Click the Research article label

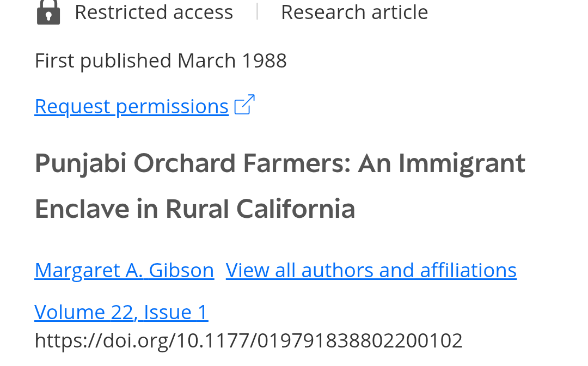(x=354, y=13)
